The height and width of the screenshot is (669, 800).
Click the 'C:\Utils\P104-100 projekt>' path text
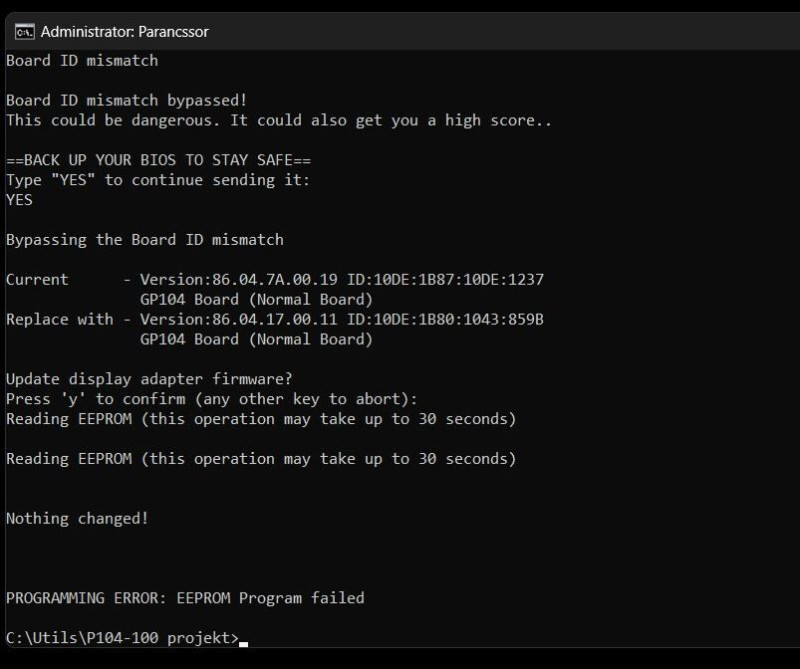point(122,638)
